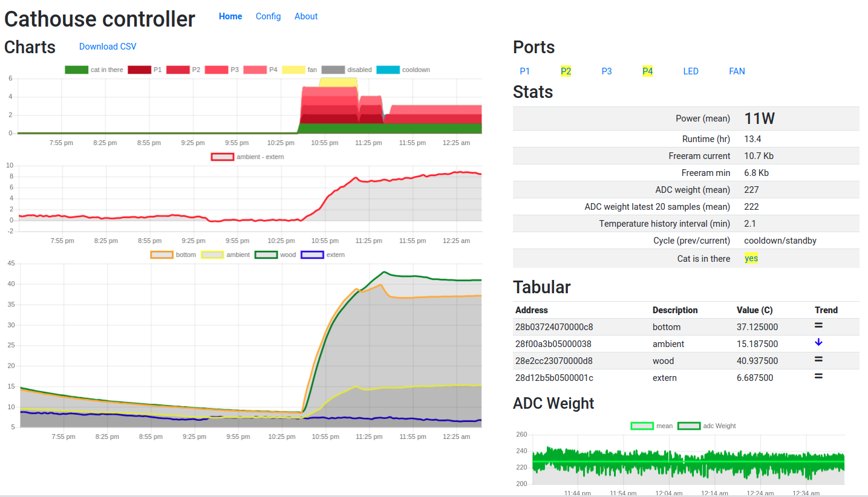This screenshot has width=868, height=497.
Task: Click the equals trend icon for wood
Action: point(818,359)
